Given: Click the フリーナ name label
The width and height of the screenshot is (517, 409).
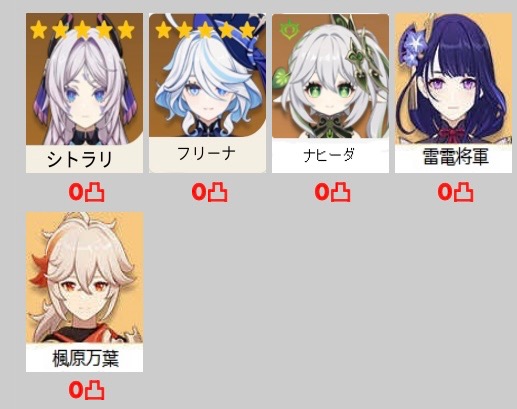Looking at the screenshot, I should 207,154.
